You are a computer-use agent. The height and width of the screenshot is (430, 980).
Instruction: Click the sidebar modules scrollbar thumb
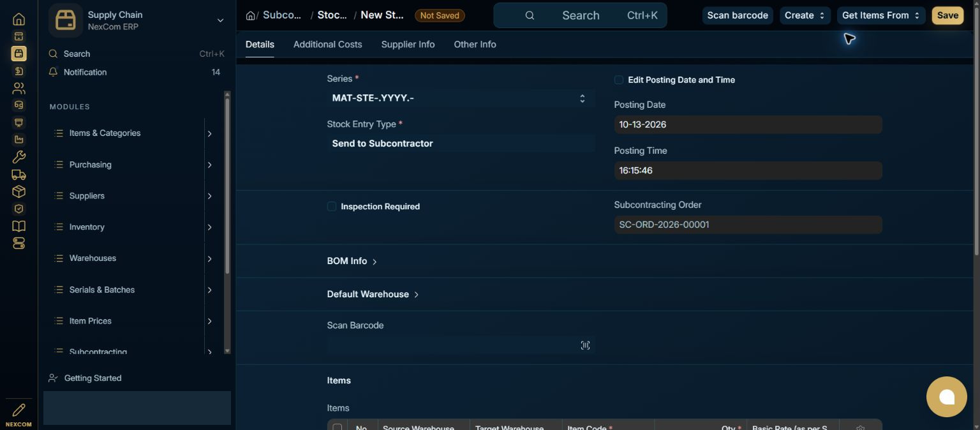[x=227, y=186]
